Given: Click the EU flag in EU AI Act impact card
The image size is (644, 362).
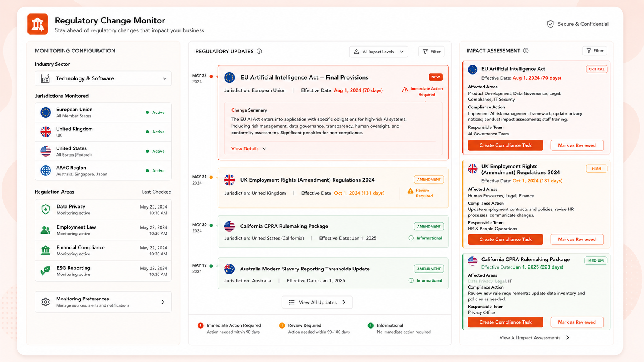Looking at the screenshot, I should point(473,70).
